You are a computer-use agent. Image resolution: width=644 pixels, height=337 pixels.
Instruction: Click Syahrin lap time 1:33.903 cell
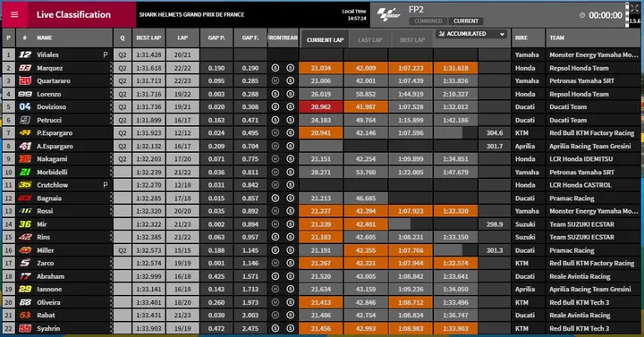(x=455, y=328)
